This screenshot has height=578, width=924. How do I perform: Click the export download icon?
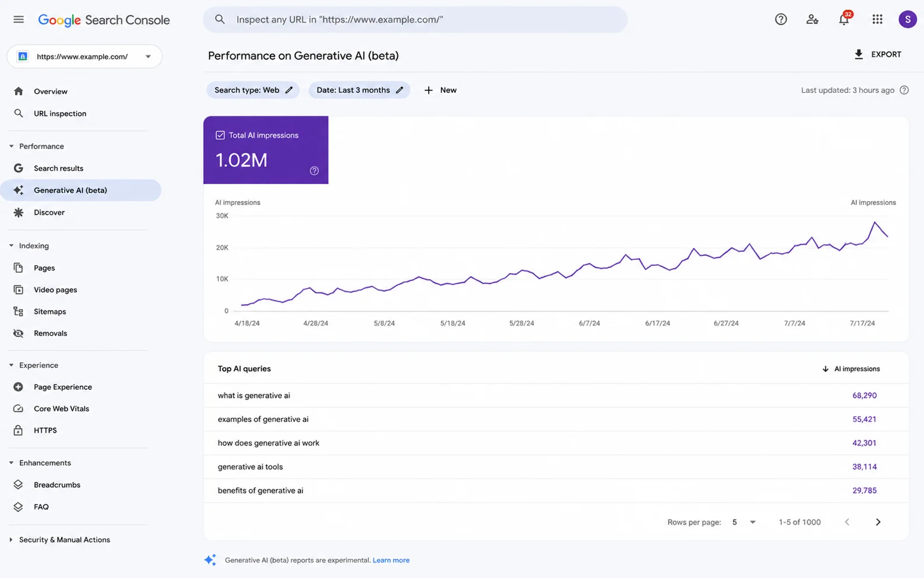858,54
